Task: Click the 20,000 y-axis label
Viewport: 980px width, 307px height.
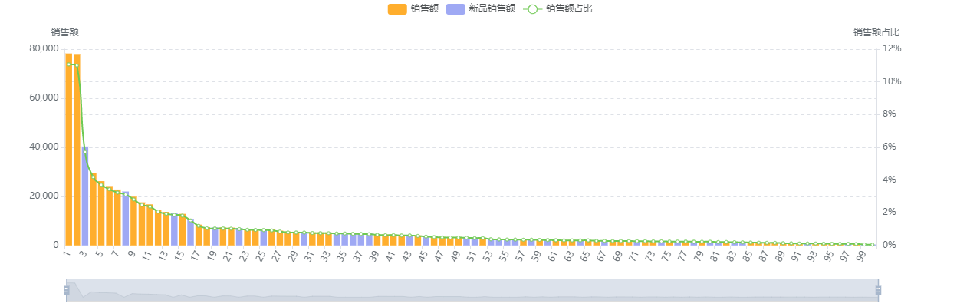Action: [x=44, y=196]
